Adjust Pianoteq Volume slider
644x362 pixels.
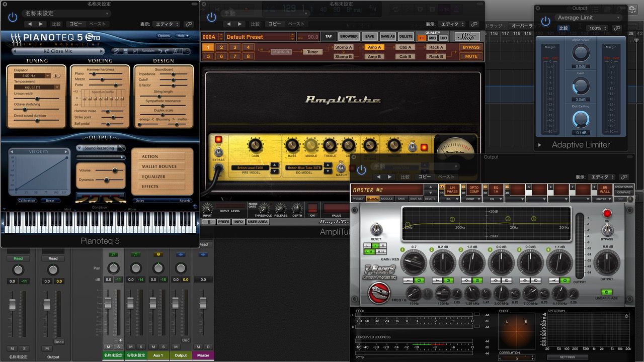click(x=115, y=170)
